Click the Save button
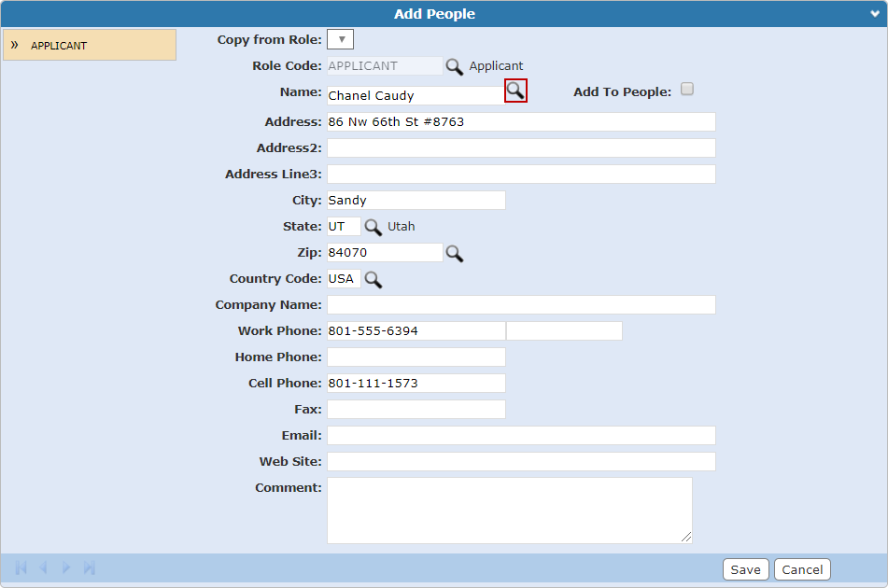This screenshot has width=888, height=588. (x=745, y=569)
